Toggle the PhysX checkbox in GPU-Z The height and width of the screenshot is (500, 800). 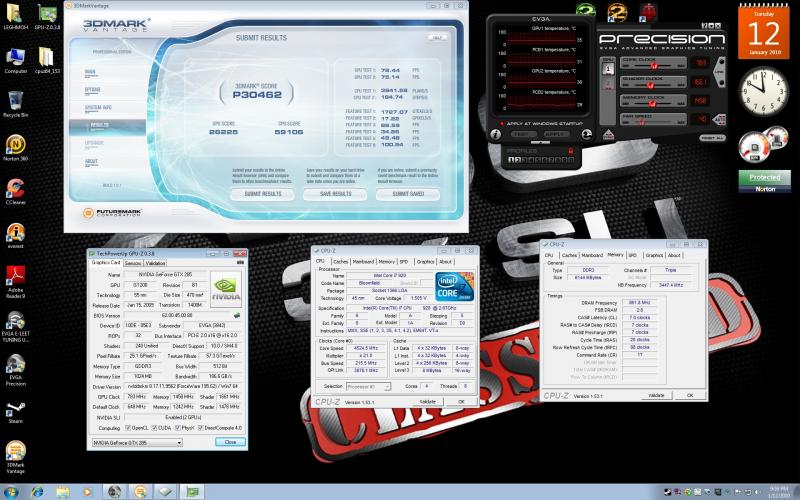[178, 428]
